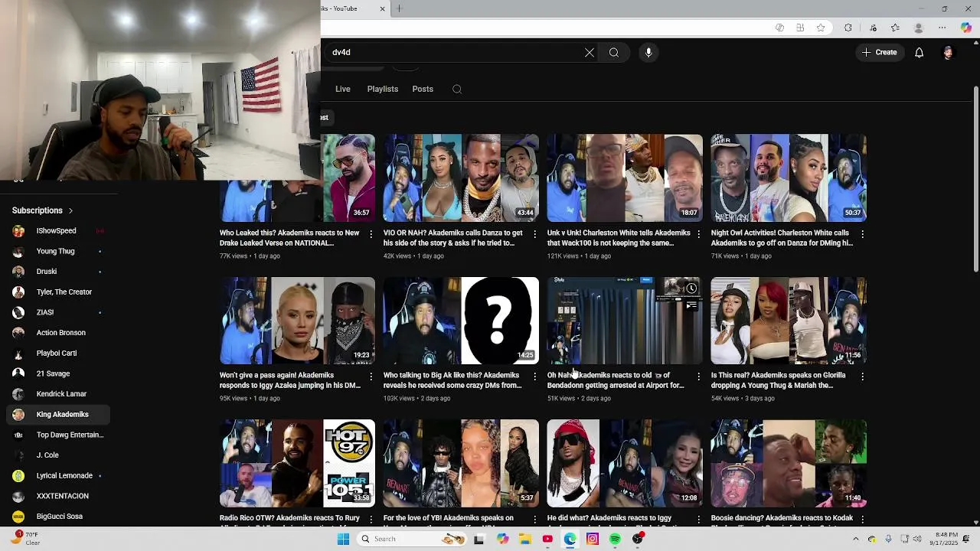Open the XXXTENTACION subscription
Image resolution: width=980 pixels, height=551 pixels.
click(58, 496)
